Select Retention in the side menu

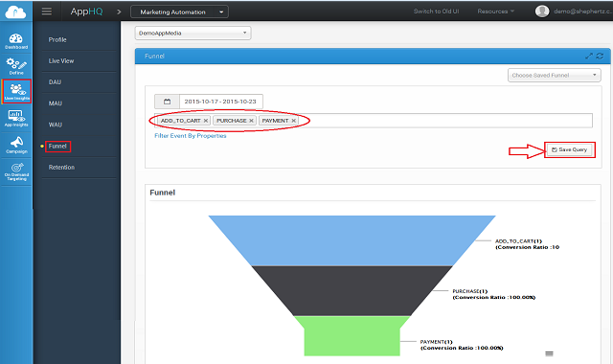click(61, 168)
